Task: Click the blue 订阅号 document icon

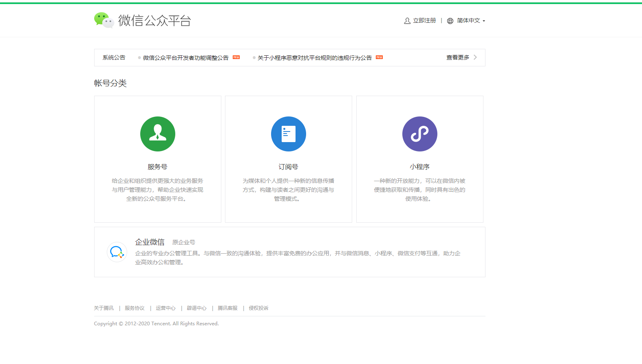Action: 289,134
